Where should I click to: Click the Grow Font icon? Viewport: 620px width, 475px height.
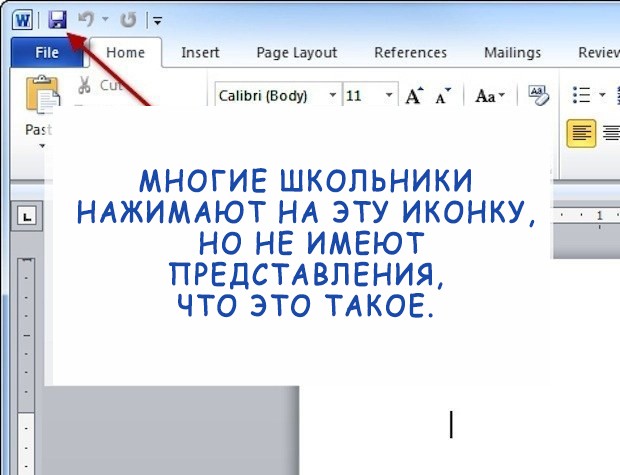point(415,96)
